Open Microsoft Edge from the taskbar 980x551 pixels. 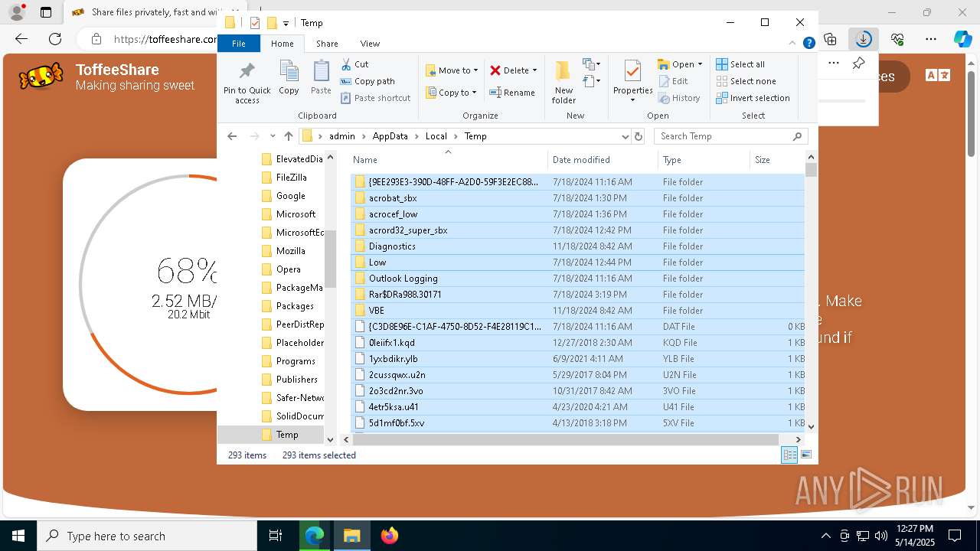coord(315,536)
